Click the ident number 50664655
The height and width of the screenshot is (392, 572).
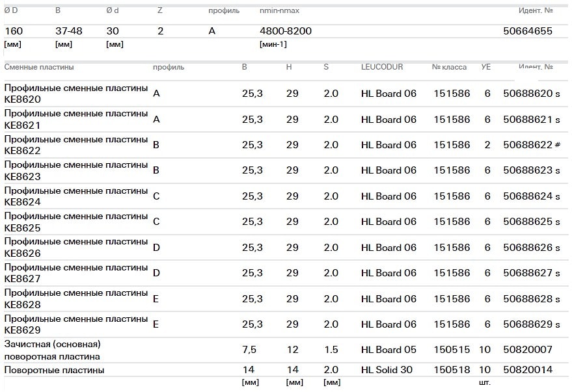click(527, 31)
